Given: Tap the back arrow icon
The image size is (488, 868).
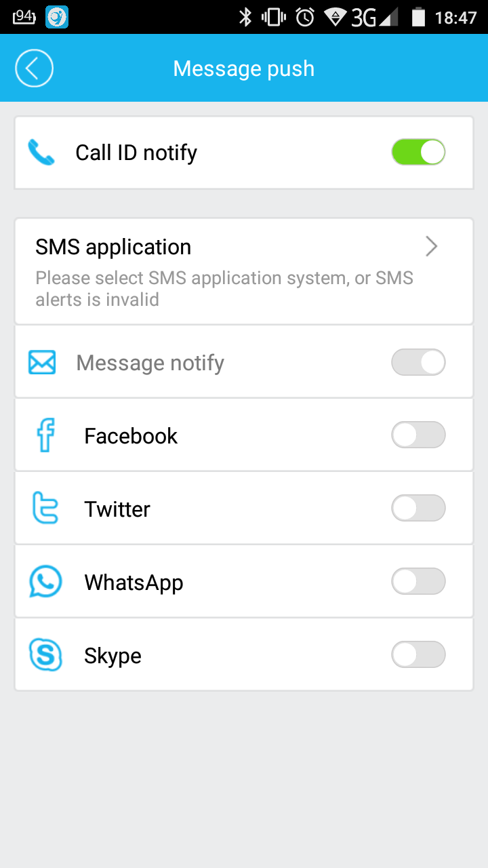Looking at the screenshot, I should point(34,68).
